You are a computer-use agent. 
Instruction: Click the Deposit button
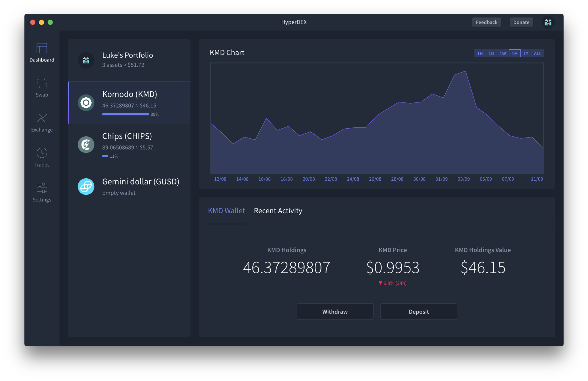pyautogui.click(x=419, y=312)
